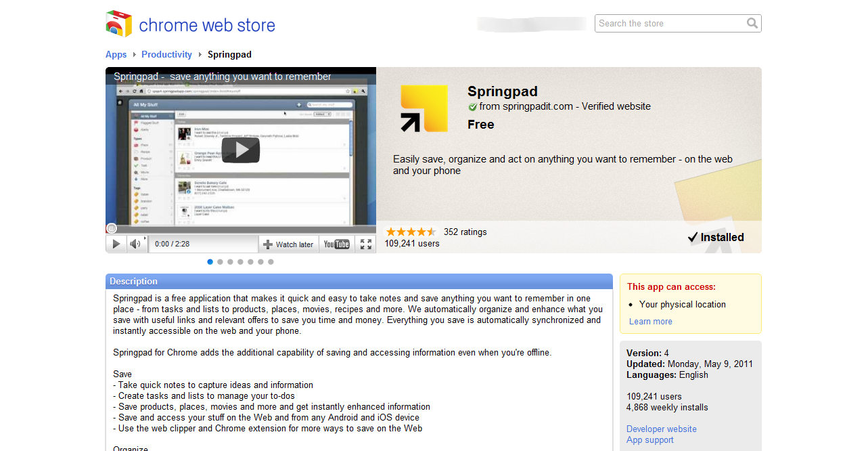Image resolution: width=868 pixels, height=451 pixels.
Task: Click the 352 ratings text
Action: (x=465, y=232)
